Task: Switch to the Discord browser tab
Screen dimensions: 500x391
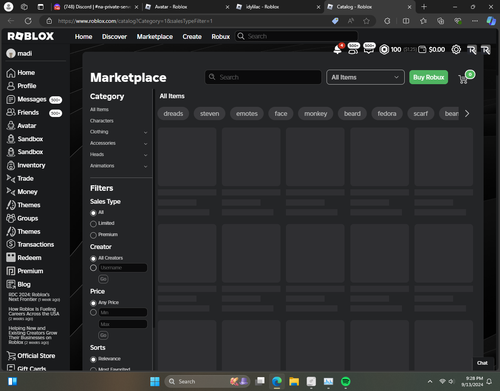Action: click(96, 7)
